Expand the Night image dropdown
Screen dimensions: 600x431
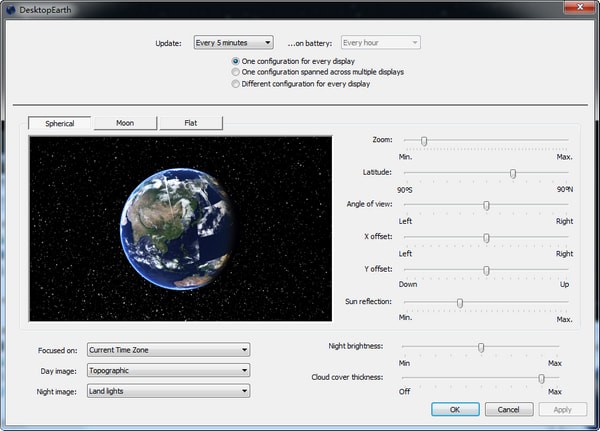pos(168,391)
